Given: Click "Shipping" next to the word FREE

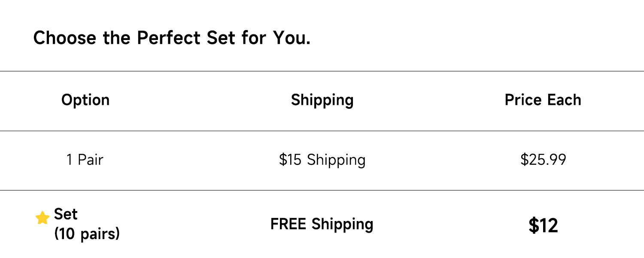Looking at the screenshot, I should pyautogui.click(x=342, y=224).
